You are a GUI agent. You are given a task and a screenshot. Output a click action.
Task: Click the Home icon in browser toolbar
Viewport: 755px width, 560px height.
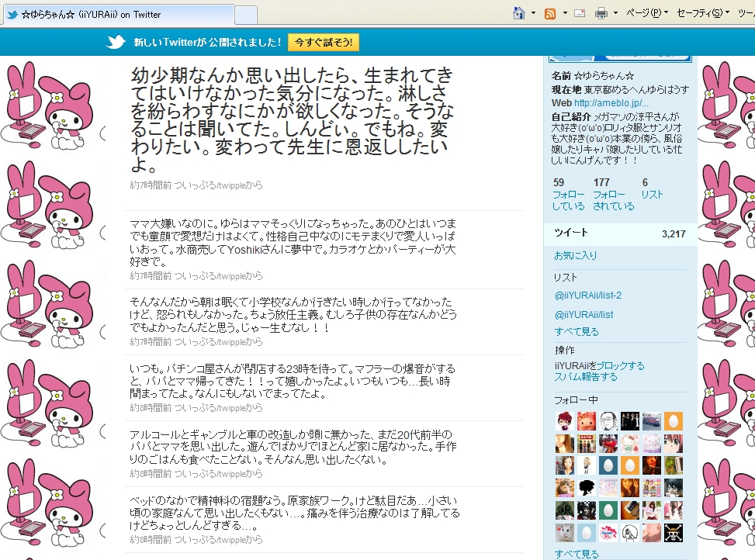tap(519, 13)
